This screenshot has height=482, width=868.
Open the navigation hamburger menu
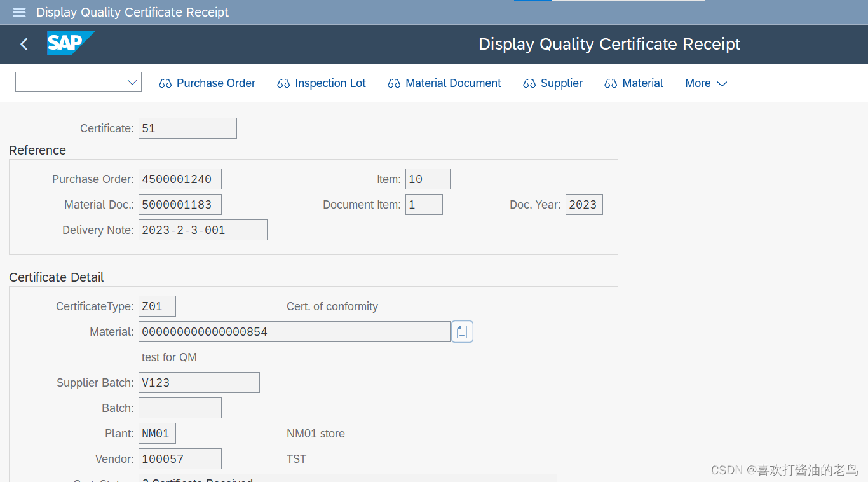click(18, 12)
